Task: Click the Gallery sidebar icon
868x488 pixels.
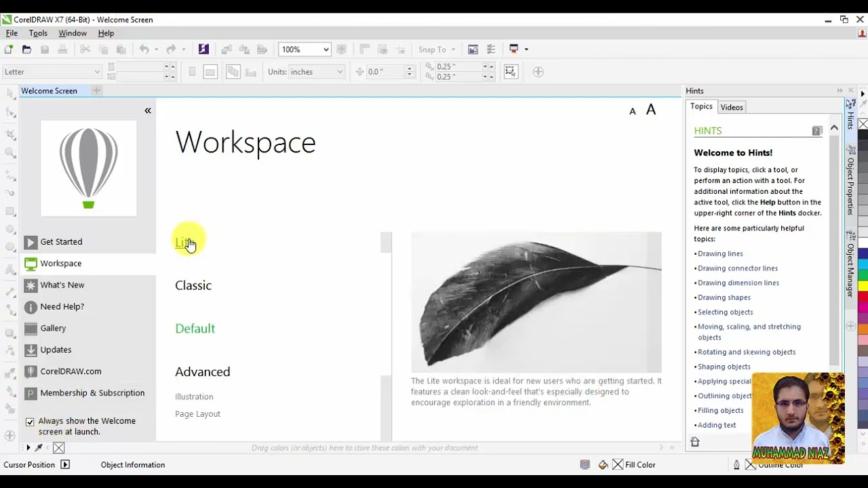Action: point(31,329)
